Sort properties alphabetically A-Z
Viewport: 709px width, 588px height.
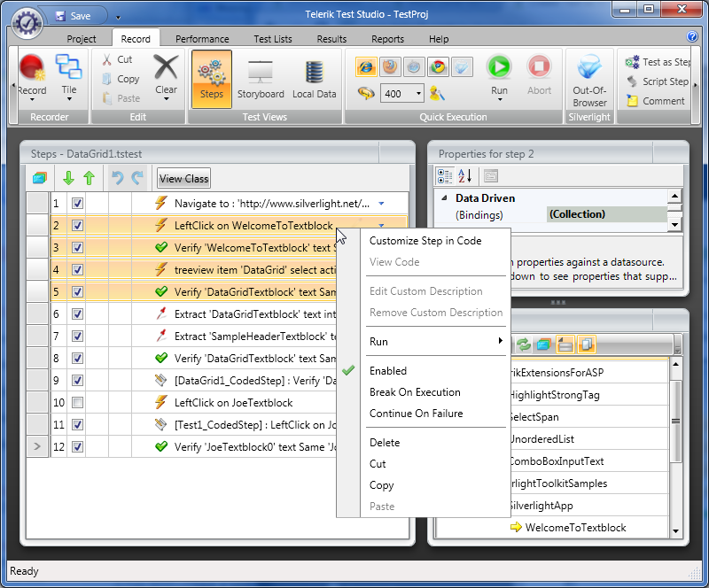pyautogui.click(x=465, y=176)
